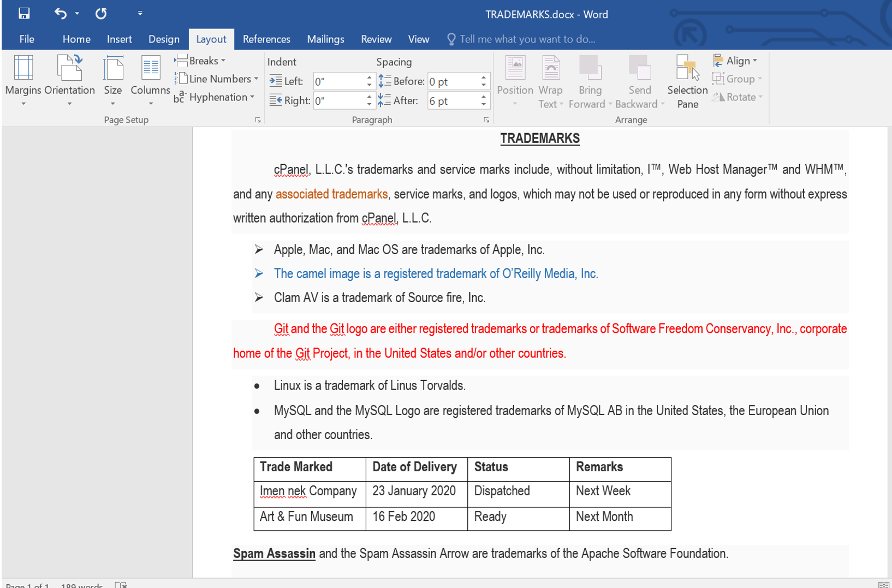The width and height of the screenshot is (892, 588).
Task: Open the Page Setup dialog launcher
Action: click(257, 119)
